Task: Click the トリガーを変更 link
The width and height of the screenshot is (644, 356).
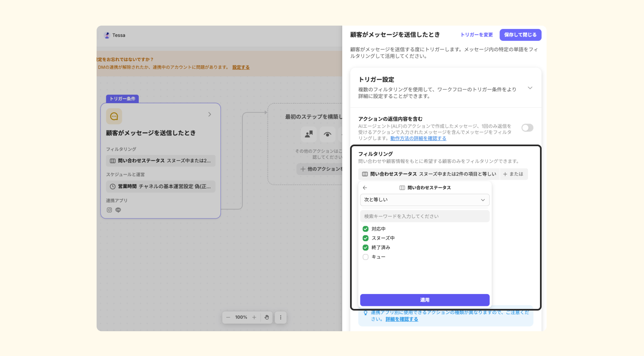Action: 477,35
